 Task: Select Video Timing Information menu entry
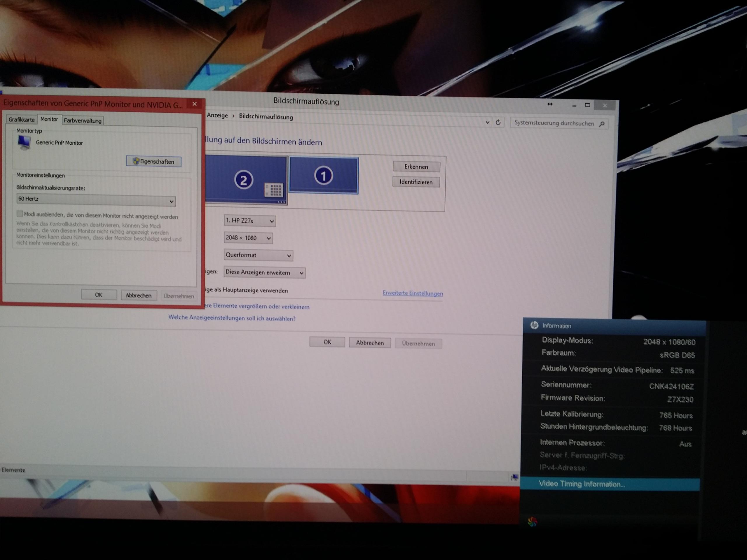[x=582, y=484]
